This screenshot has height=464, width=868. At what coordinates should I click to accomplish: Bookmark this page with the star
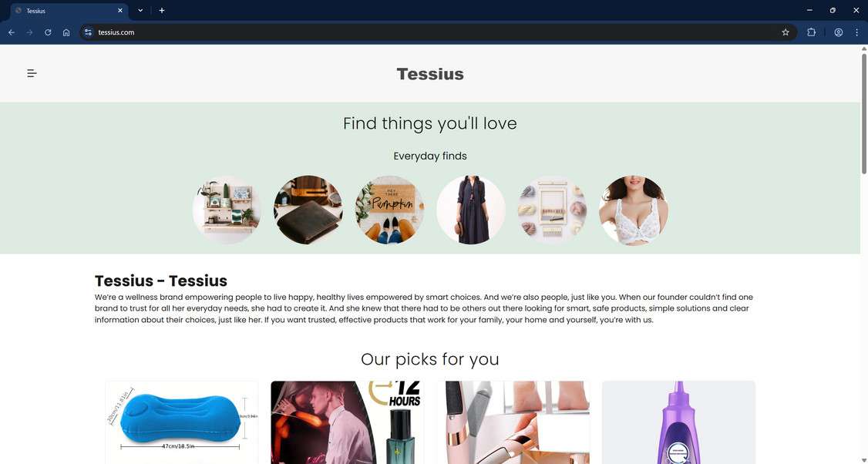click(785, 32)
